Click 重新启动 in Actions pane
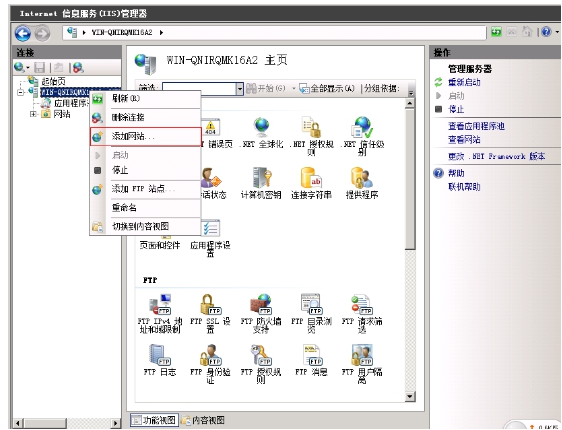The image size is (562, 430). (464, 82)
